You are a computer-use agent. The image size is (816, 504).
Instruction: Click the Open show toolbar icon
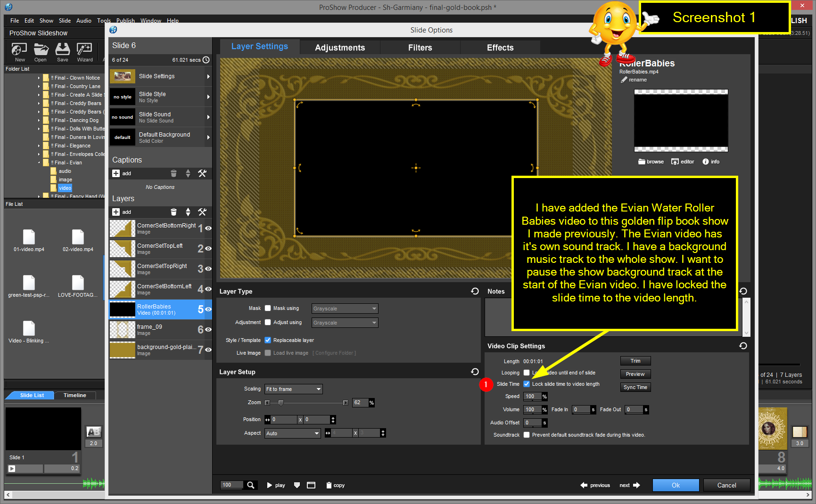[41, 52]
